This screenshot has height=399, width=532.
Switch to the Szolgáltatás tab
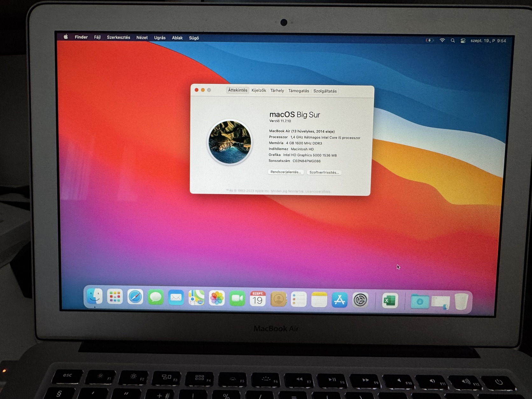(x=325, y=91)
